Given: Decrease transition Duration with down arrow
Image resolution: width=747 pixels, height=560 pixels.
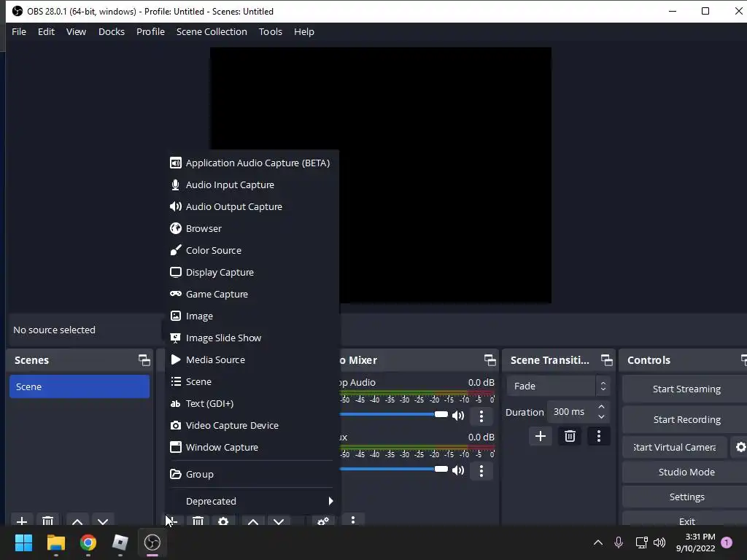Looking at the screenshot, I should tap(601, 417).
